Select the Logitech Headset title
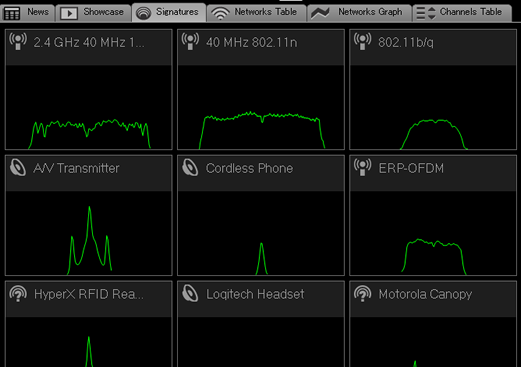Viewport: 521px width, 367px height. tap(255, 294)
